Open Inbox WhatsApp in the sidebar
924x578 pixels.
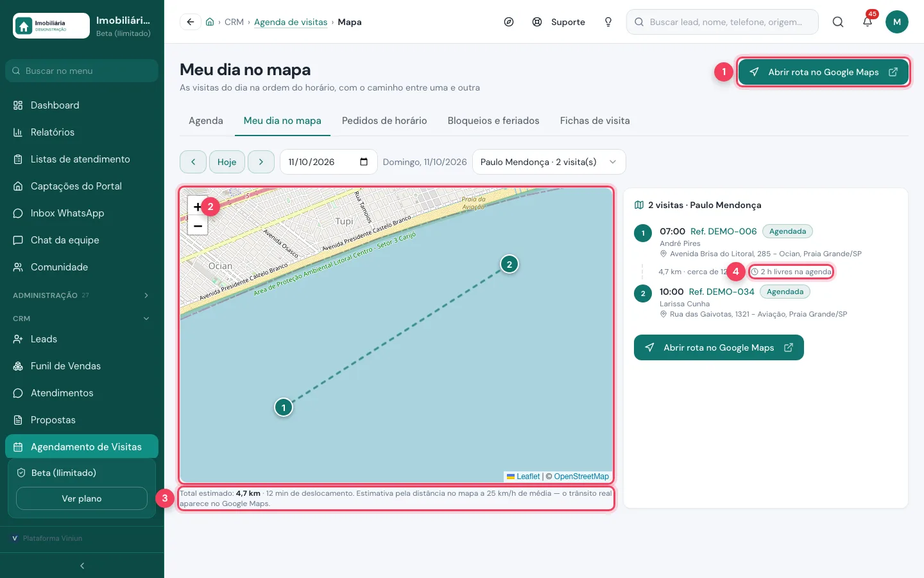point(81,213)
